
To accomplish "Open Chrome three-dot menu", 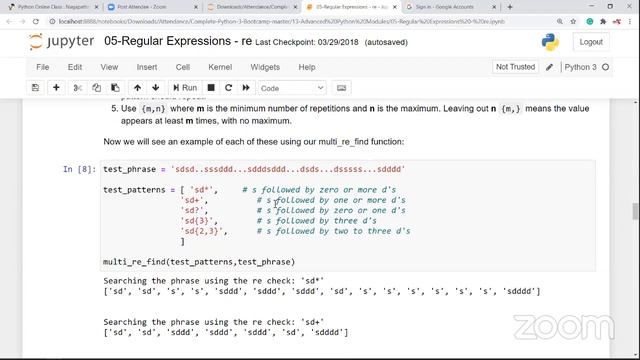I will [x=630, y=21].
